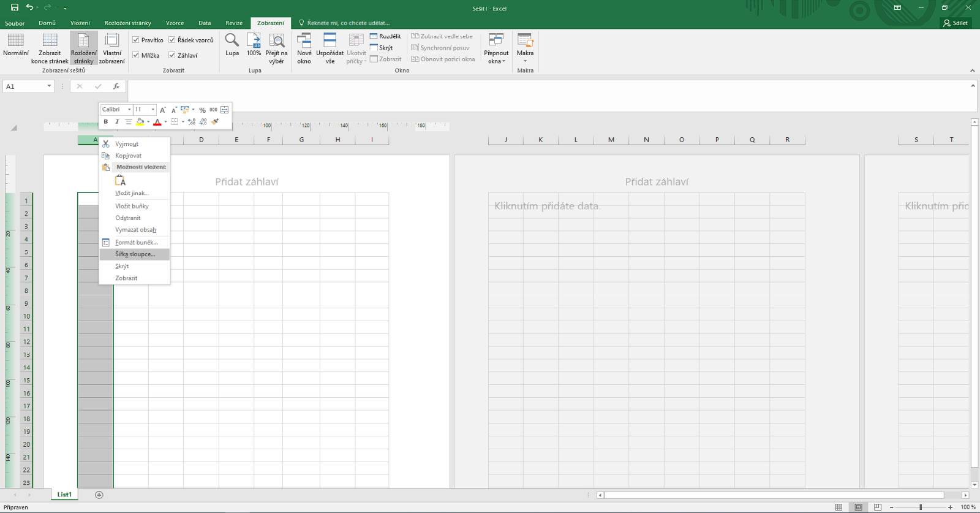Click the fill color bucket swatch
The height and width of the screenshot is (513, 980).
click(x=140, y=122)
